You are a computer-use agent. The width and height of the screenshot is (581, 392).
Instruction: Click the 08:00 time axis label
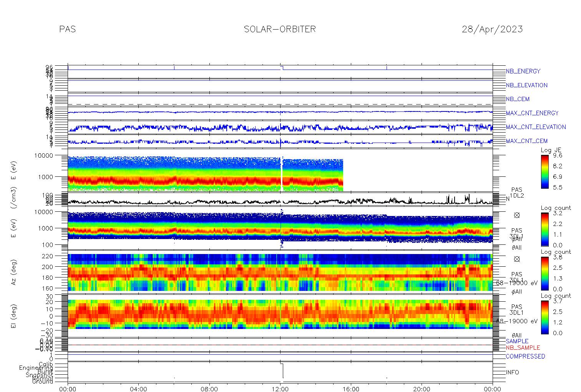click(x=209, y=389)
